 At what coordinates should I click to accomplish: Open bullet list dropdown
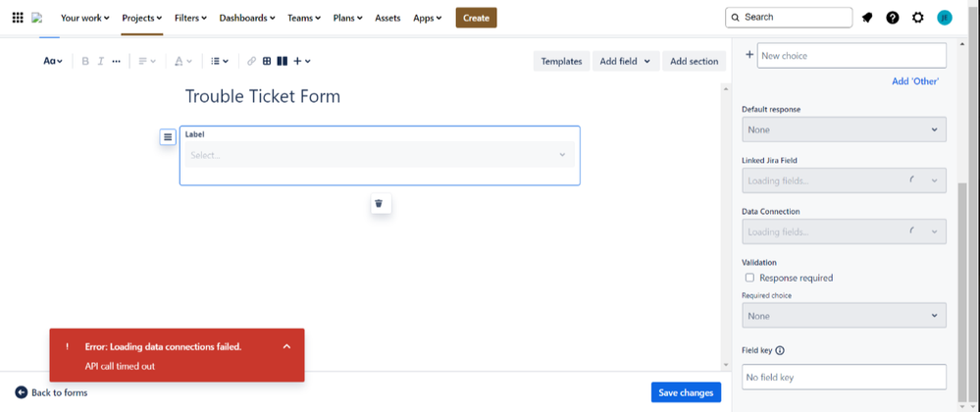click(x=220, y=61)
